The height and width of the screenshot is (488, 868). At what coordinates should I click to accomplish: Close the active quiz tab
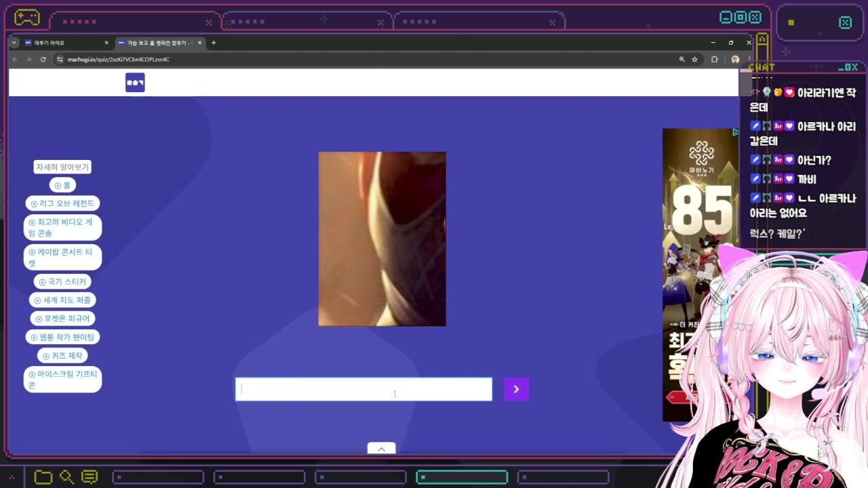click(199, 43)
